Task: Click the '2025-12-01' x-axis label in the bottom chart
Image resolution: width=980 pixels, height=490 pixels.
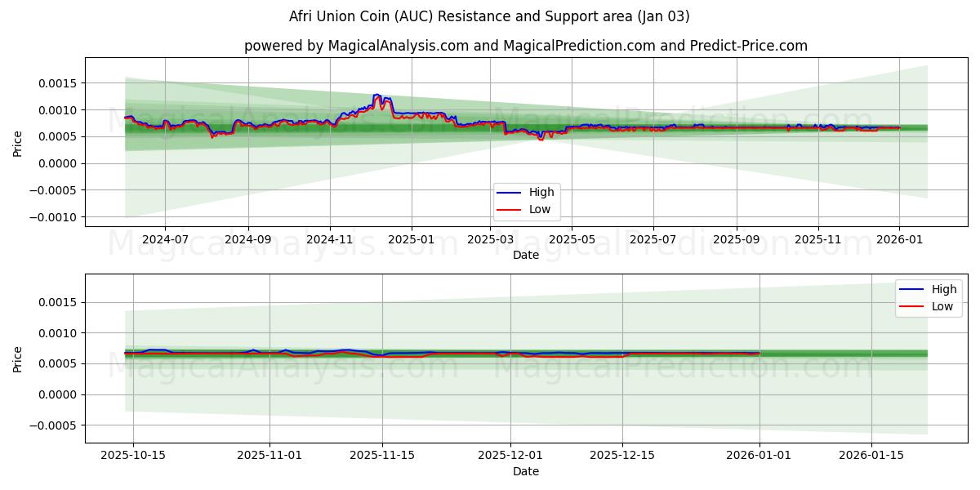Action: (x=510, y=456)
